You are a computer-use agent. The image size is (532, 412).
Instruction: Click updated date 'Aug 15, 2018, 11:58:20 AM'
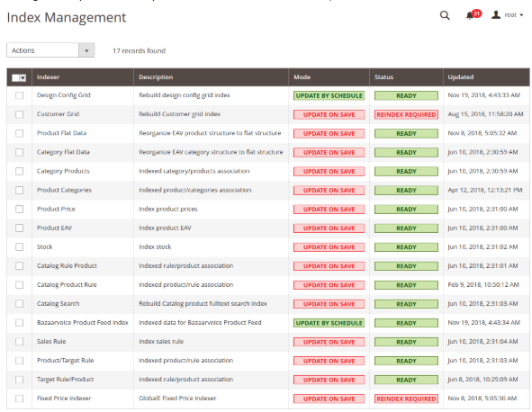(485, 114)
